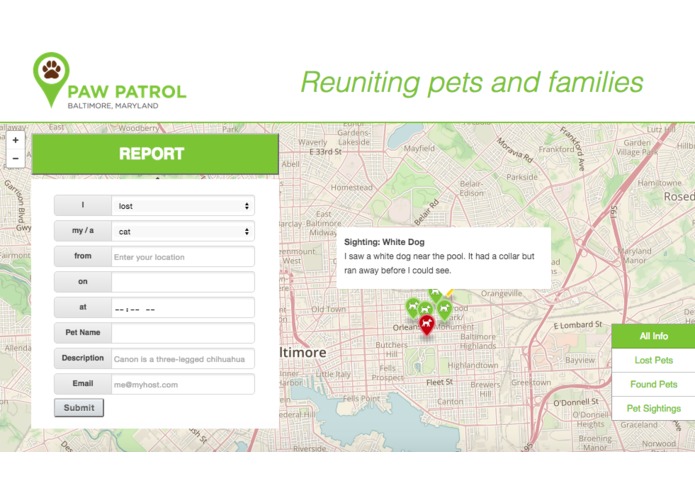Image resolution: width=695 pixels, height=494 pixels.
Task: Click the Pet Name input field
Action: point(183,333)
